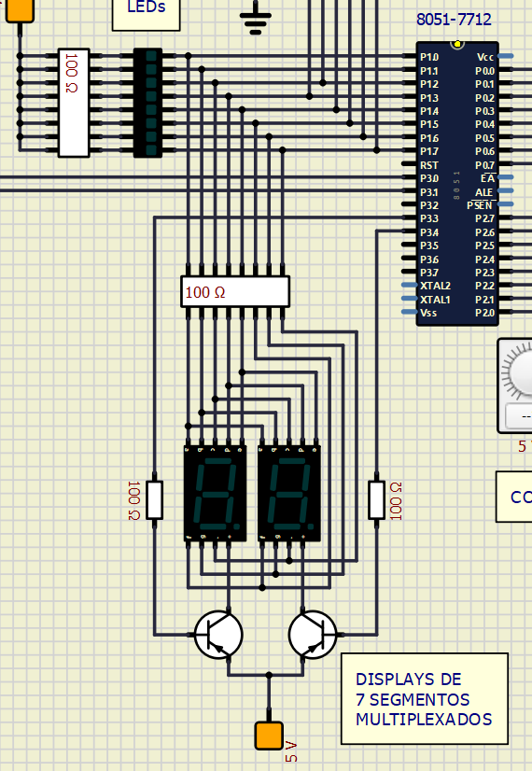Select the CC note box at right edge

[x=514, y=497]
